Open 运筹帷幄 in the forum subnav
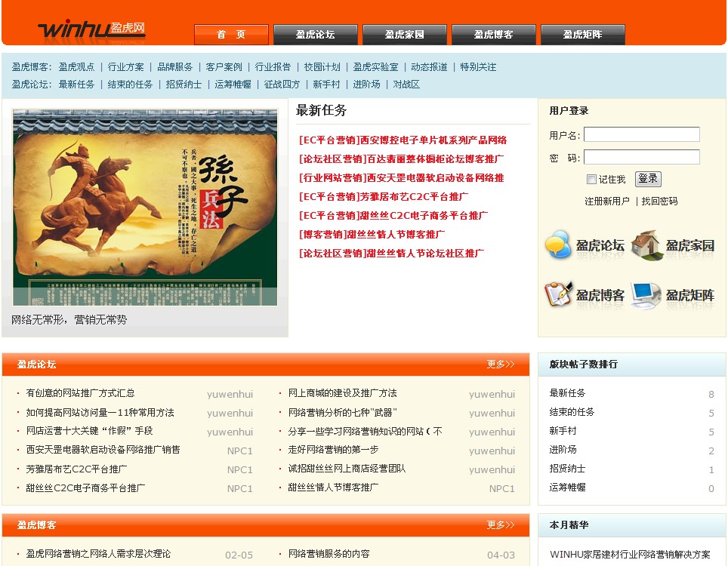This screenshot has height=566, width=728. tap(233, 84)
